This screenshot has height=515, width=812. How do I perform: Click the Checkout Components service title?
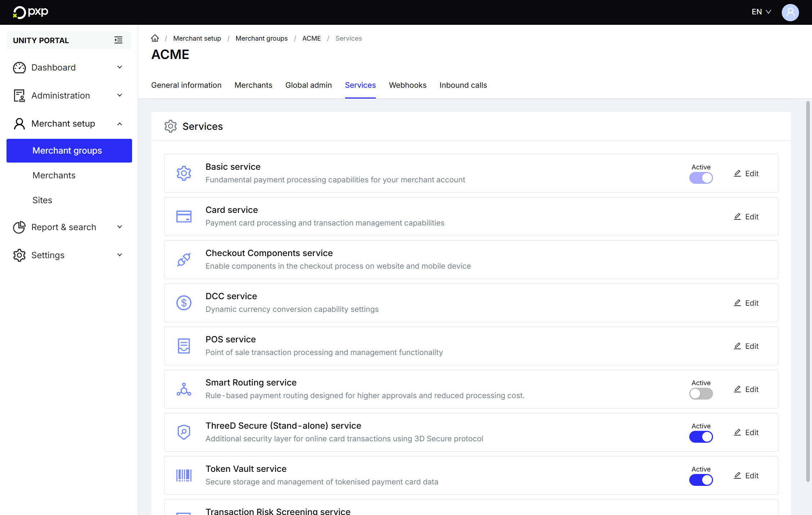pyautogui.click(x=269, y=253)
